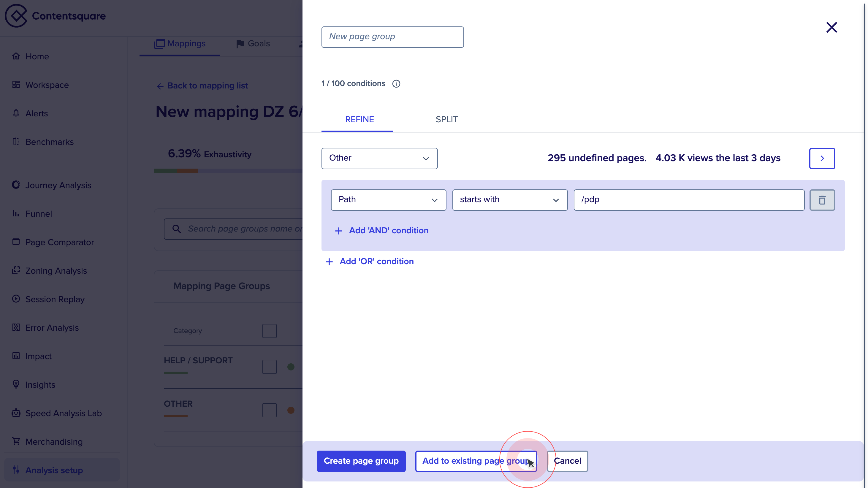Open the Alerts bell icon
The height and width of the screenshot is (488, 868).
point(16,113)
